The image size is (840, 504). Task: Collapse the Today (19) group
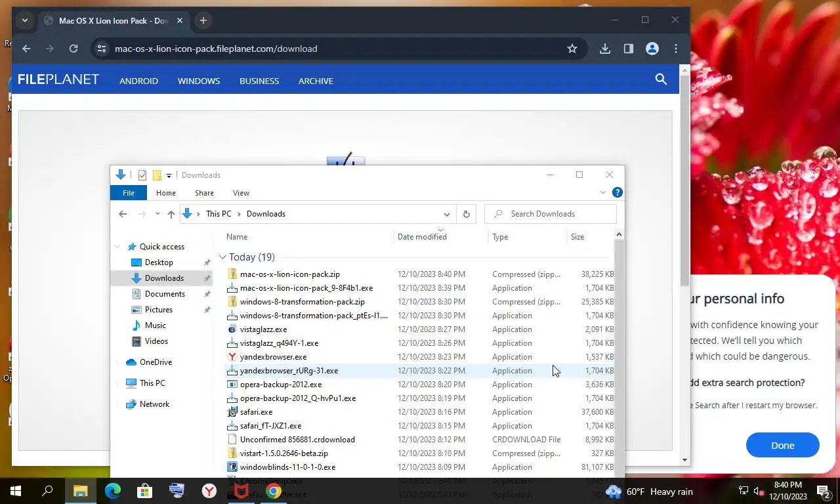pos(222,257)
